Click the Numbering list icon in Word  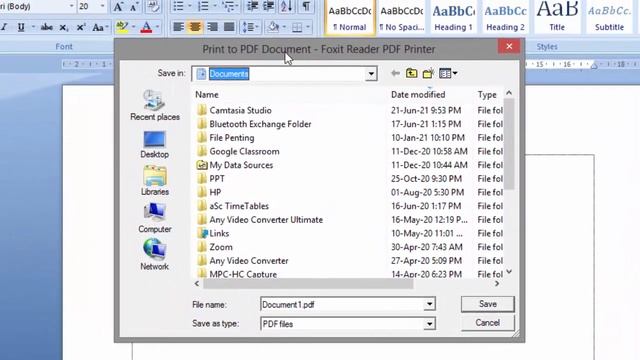click(203, 6)
